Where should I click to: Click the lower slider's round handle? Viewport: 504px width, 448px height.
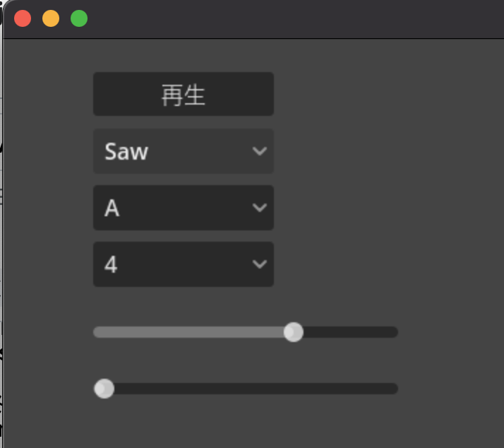[104, 389]
